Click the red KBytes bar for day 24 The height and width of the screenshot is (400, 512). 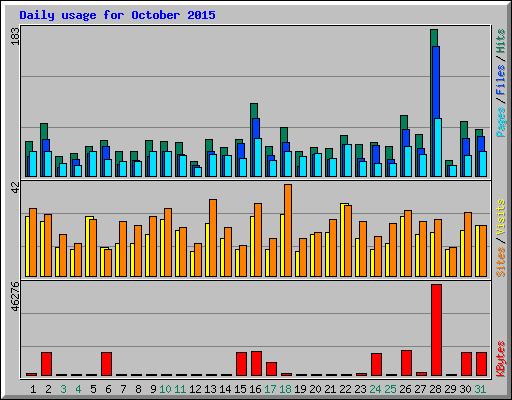(376, 364)
